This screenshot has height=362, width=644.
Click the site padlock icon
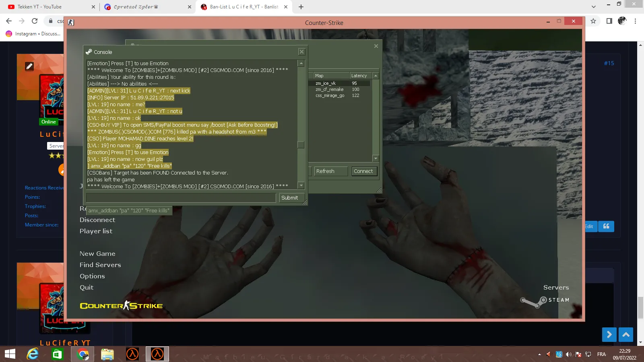pyautogui.click(x=51, y=21)
